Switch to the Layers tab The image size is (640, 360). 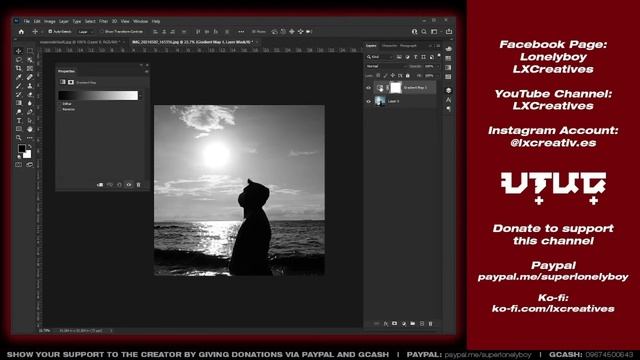pos(371,46)
